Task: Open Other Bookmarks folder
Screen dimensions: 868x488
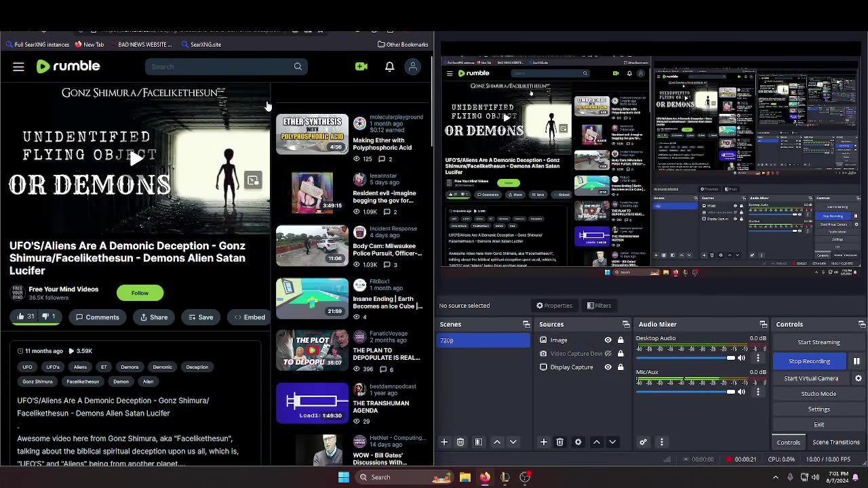Action: click(403, 45)
